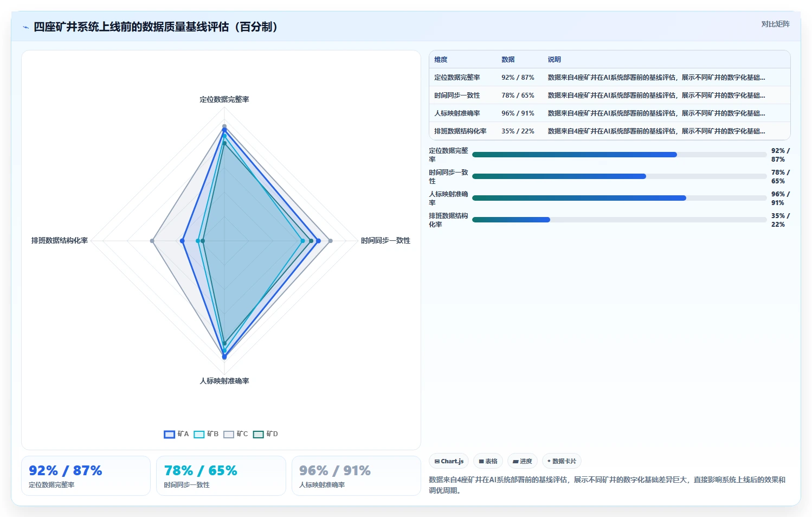
Task: Click the 92% / 87% table cell
Action: (518, 78)
